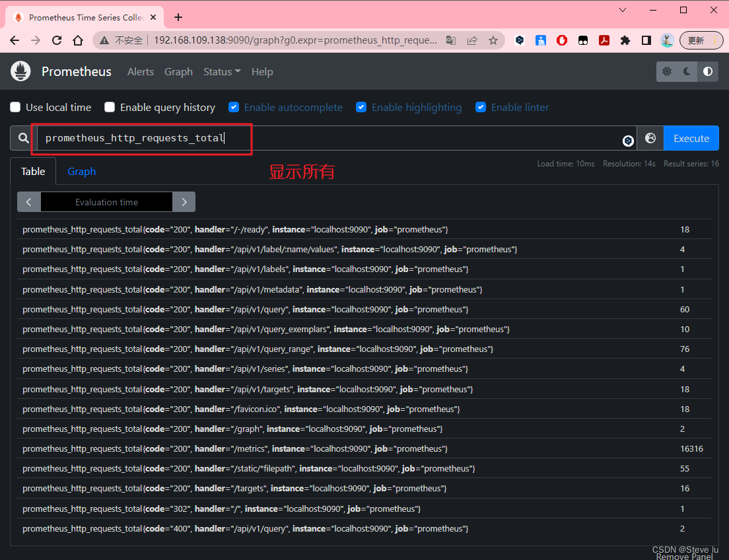This screenshot has height=560, width=729.
Task: Open the red shield extension icon
Action: (562, 40)
